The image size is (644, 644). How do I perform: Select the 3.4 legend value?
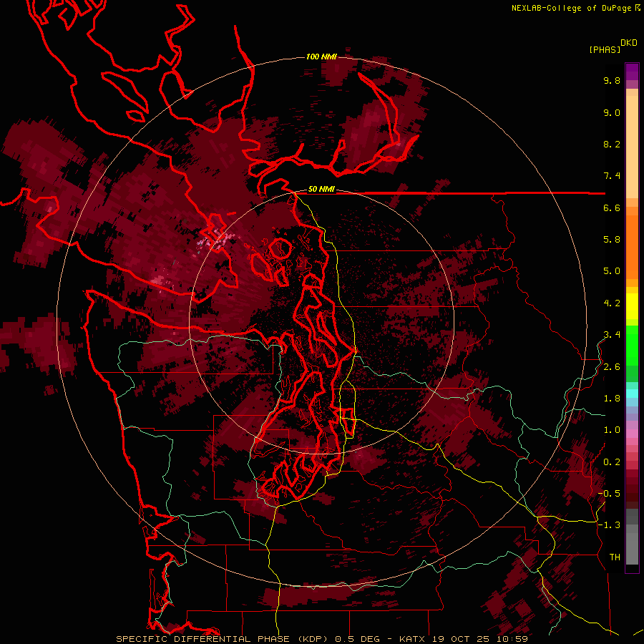tap(612, 335)
